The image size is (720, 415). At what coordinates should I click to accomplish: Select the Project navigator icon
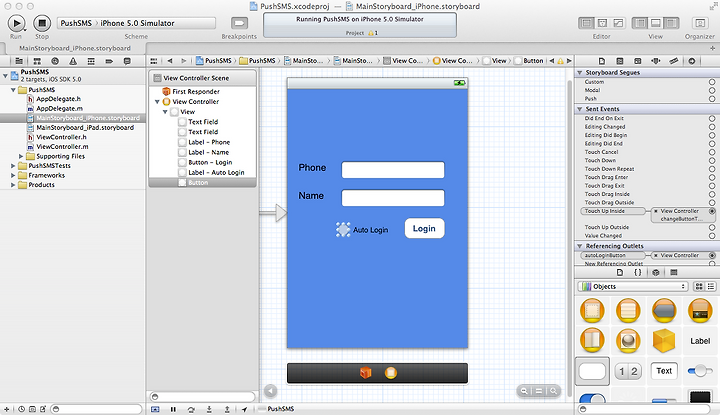[x=19, y=61]
